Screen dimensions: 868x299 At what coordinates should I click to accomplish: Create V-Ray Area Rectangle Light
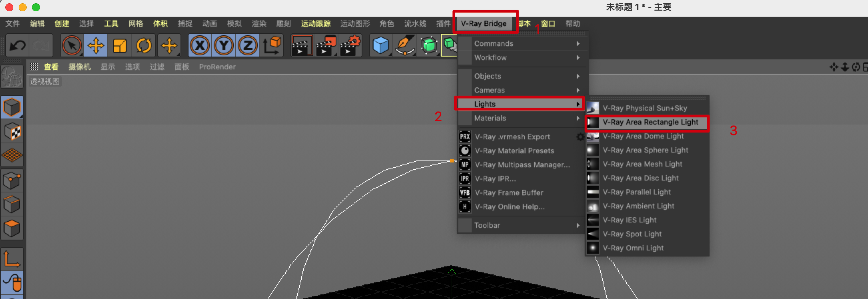pyautogui.click(x=647, y=122)
